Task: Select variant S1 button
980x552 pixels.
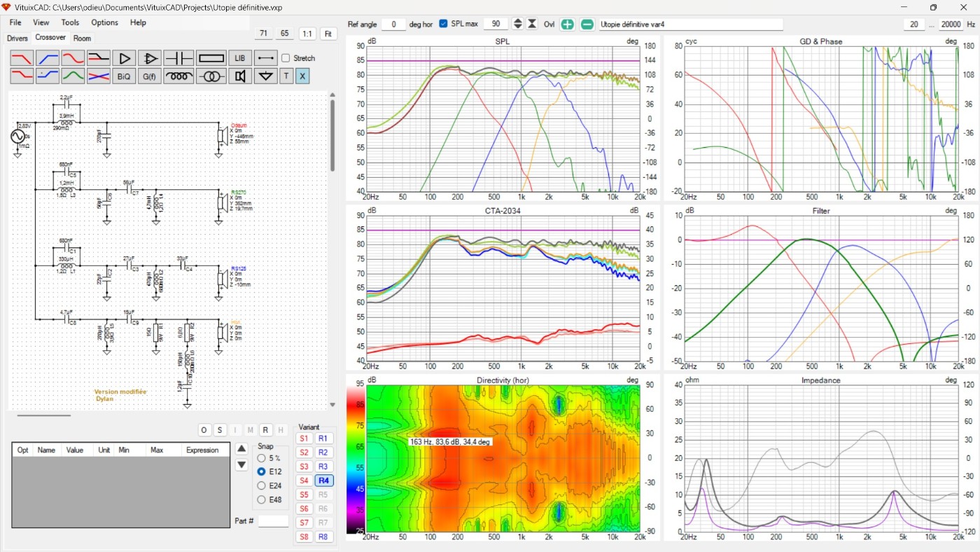Action: (x=304, y=439)
